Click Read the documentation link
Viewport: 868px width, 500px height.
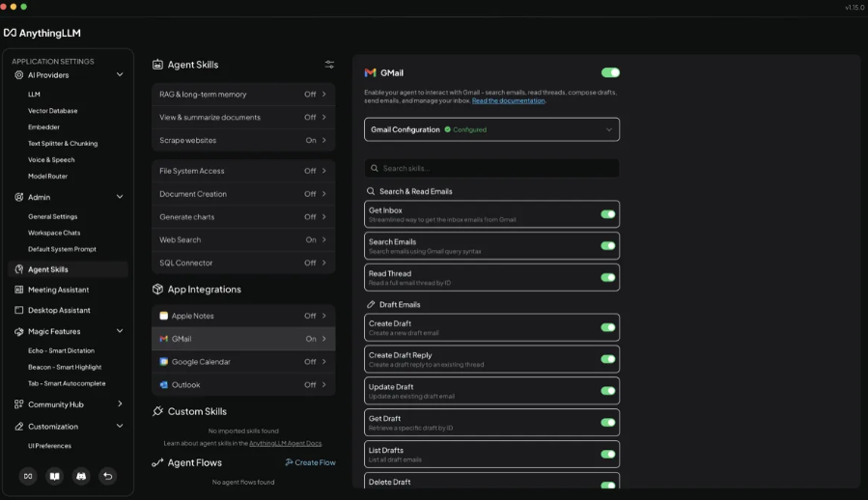508,100
